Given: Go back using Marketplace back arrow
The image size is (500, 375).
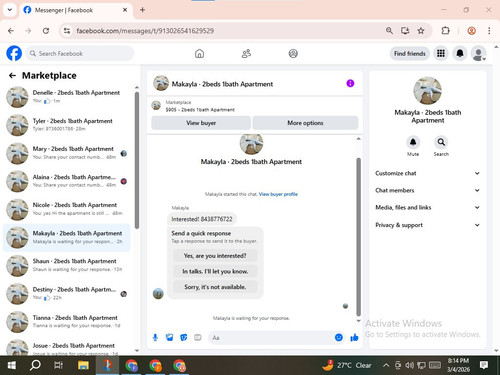Looking at the screenshot, I should pos(12,76).
